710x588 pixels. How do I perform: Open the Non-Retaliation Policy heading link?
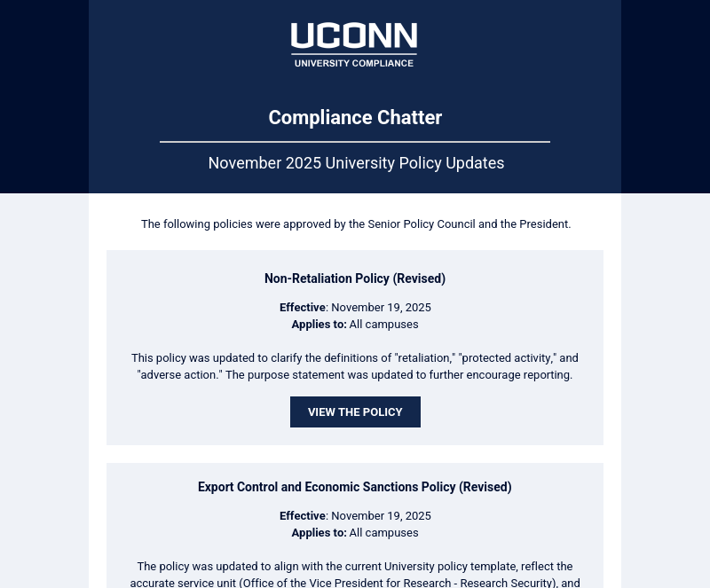point(355,278)
